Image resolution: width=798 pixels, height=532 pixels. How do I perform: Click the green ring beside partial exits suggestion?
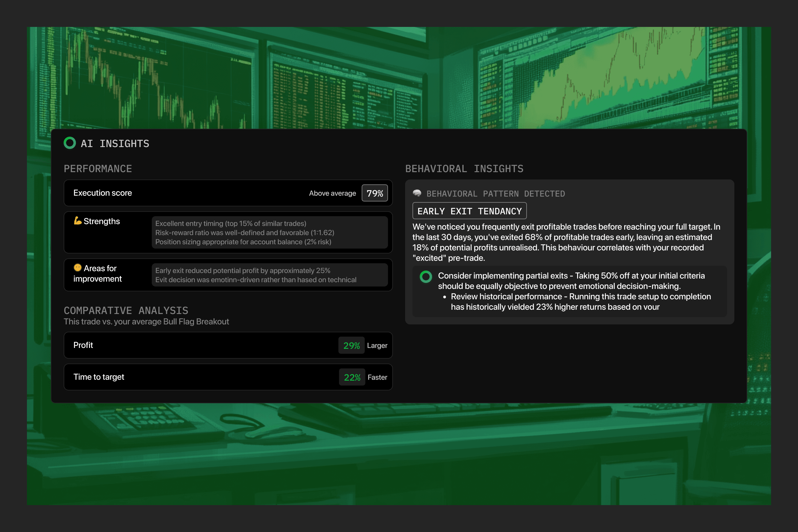coord(426,276)
